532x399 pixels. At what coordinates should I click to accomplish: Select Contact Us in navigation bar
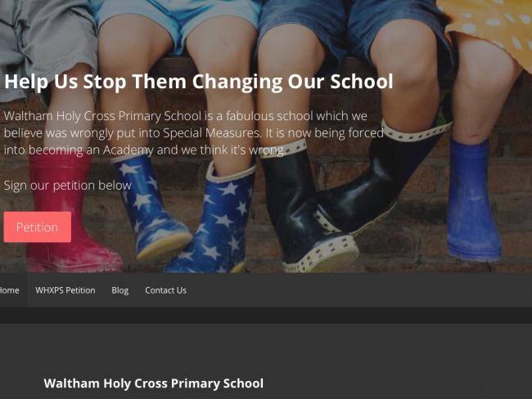click(165, 290)
